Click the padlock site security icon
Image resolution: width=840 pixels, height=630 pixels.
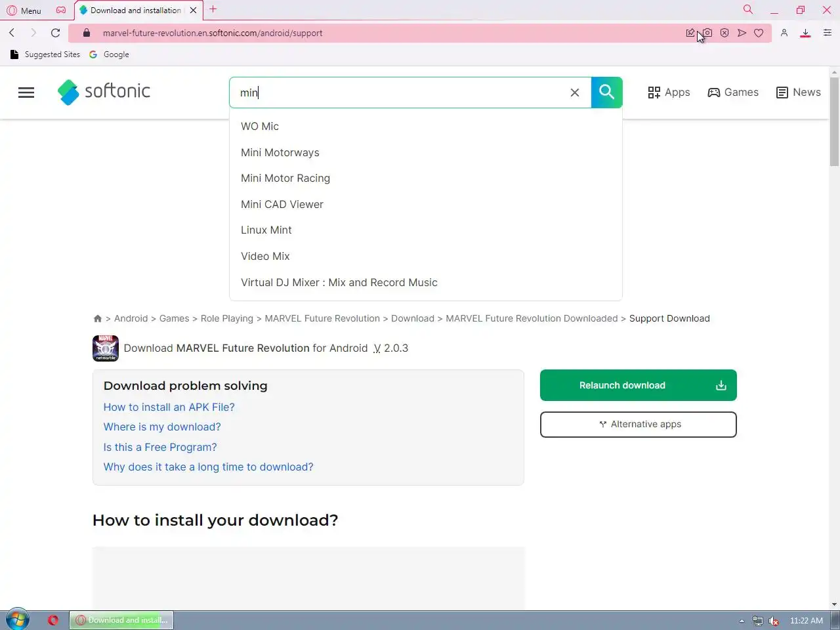[86, 33]
